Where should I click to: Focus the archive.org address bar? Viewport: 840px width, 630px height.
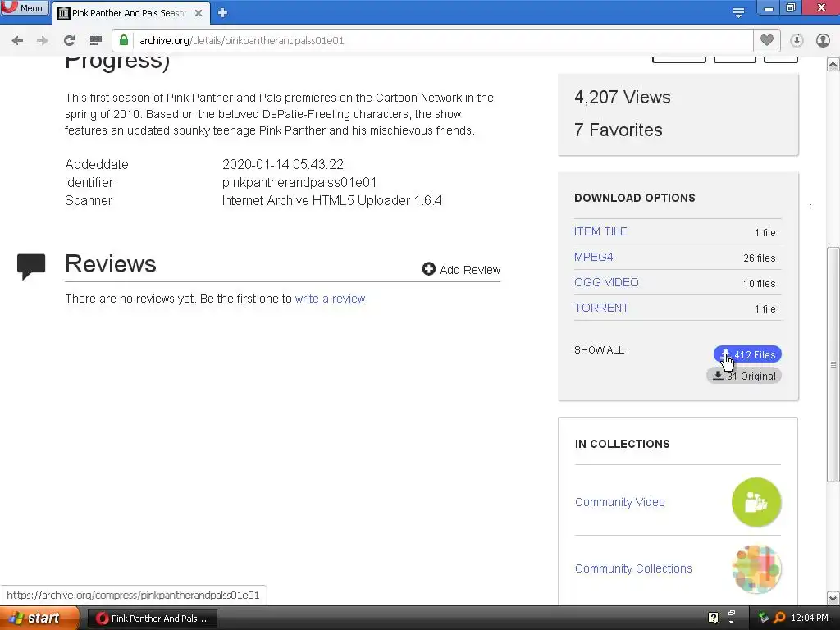[433, 41]
